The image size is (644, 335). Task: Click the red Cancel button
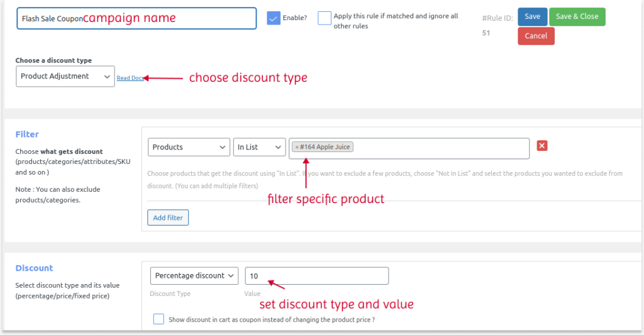pos(536,36)
